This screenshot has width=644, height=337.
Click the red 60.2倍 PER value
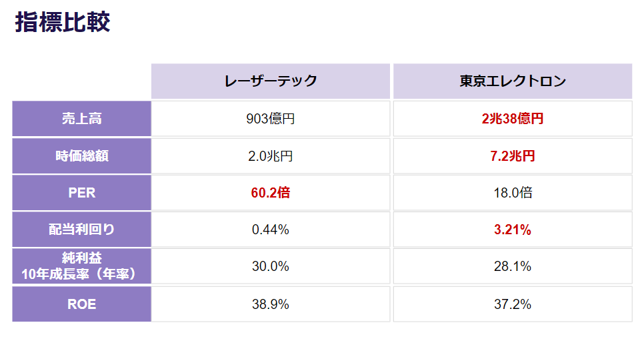click(271, 194)
